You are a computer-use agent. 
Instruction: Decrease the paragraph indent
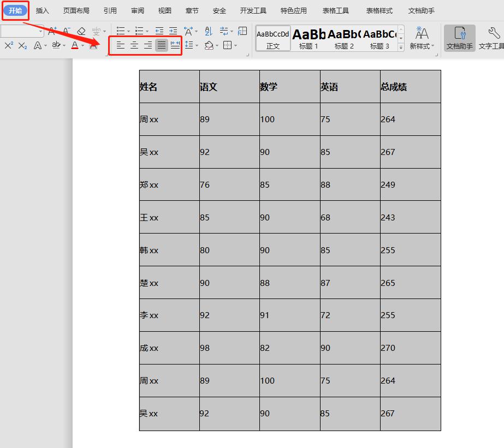pos(159,31)
